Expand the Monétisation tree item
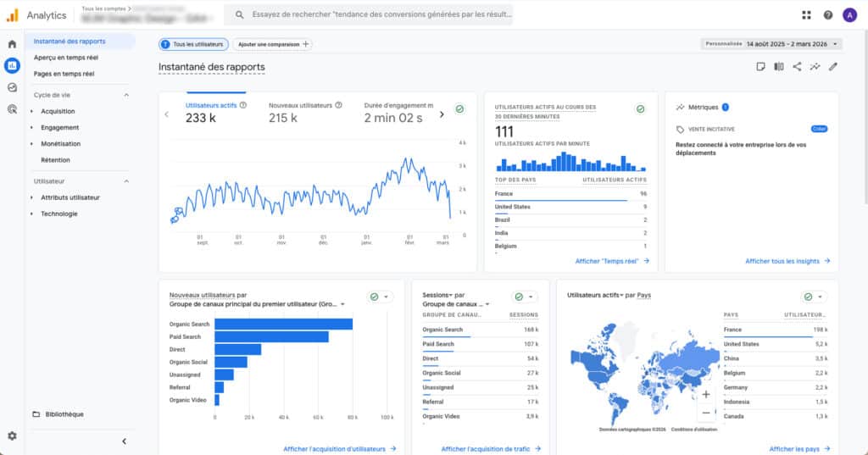 click(31, 143)
